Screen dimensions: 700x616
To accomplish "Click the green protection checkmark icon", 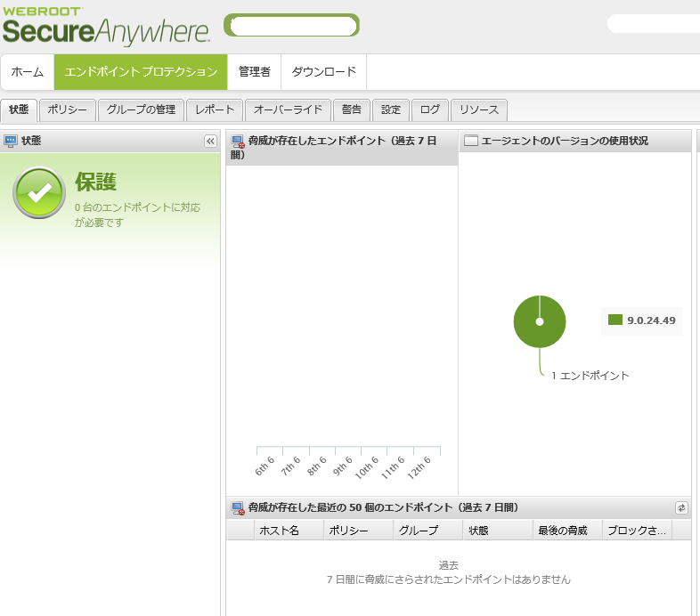I will [38, 193].
